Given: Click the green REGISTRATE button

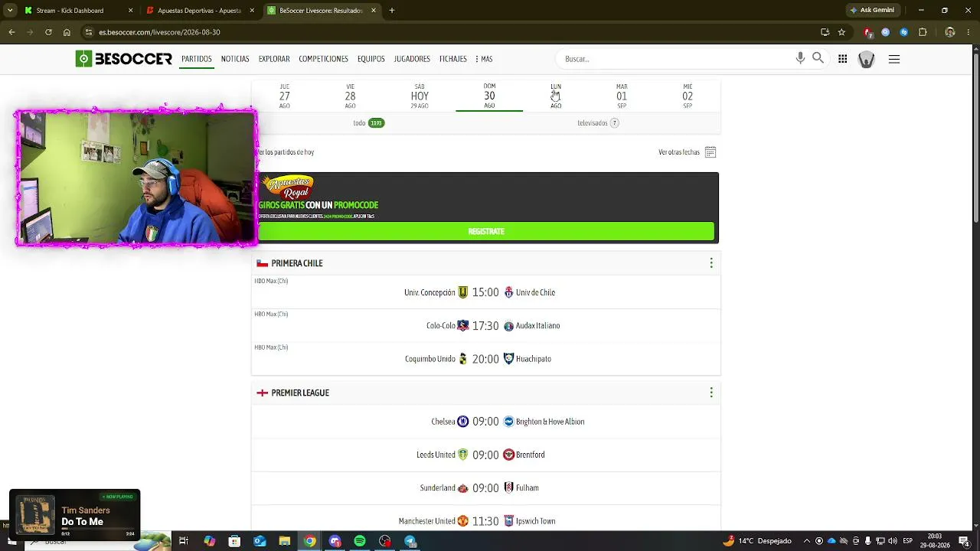Looking at the screenshot, I should [x=486, y=231].
